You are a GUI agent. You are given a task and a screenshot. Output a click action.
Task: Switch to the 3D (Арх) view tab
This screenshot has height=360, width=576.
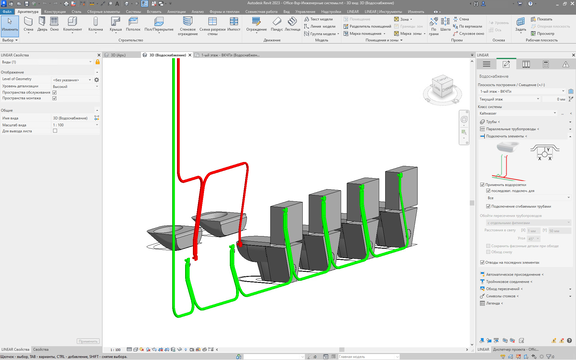pos(118,55)
